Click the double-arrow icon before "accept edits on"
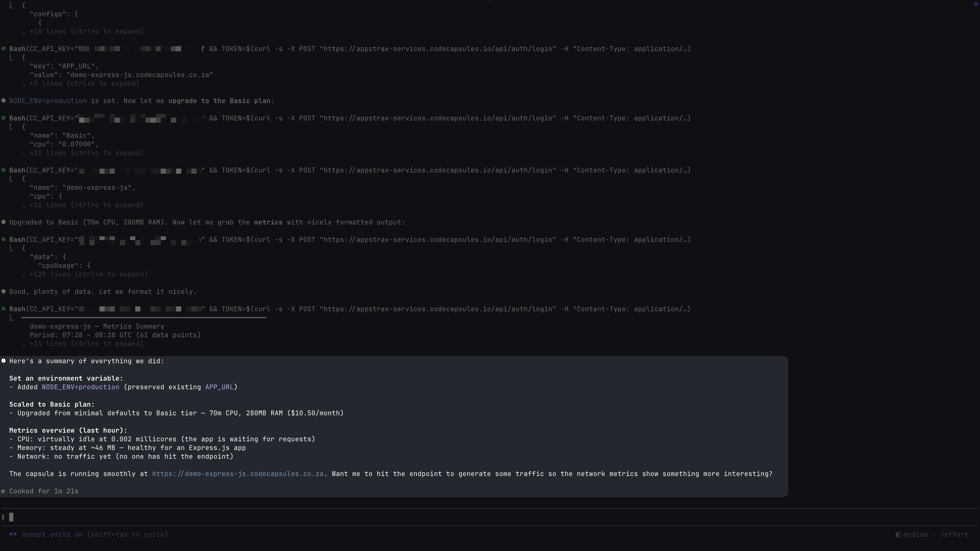The height and width of the screenshot is (551, 980). (13, 534)
